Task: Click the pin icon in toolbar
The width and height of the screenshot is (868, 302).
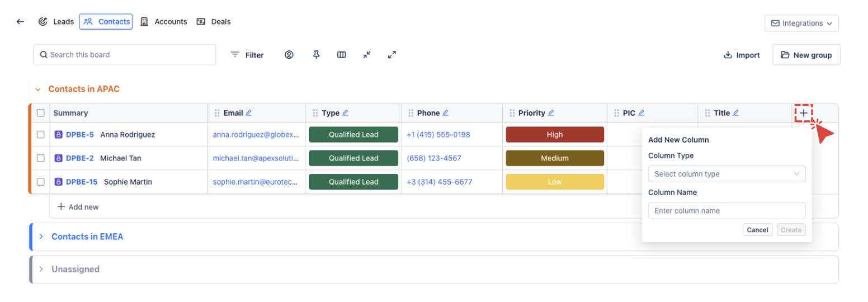Action: [x=317, y=55]
